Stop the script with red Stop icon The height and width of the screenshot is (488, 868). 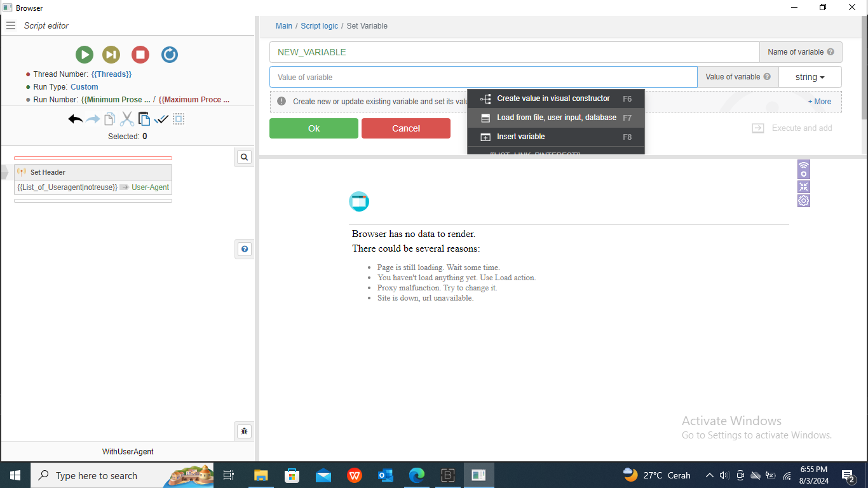(140, 55)
